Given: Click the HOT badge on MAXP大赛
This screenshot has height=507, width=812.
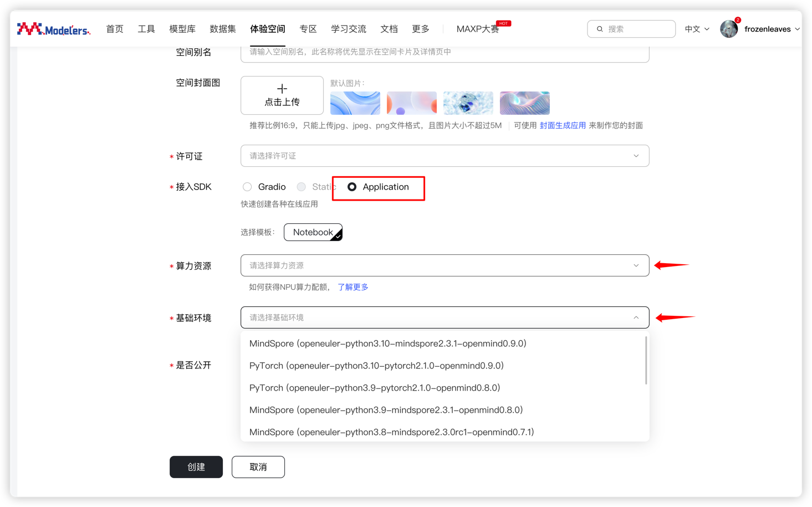Looking at the screenshot, I should coord(503,23).
